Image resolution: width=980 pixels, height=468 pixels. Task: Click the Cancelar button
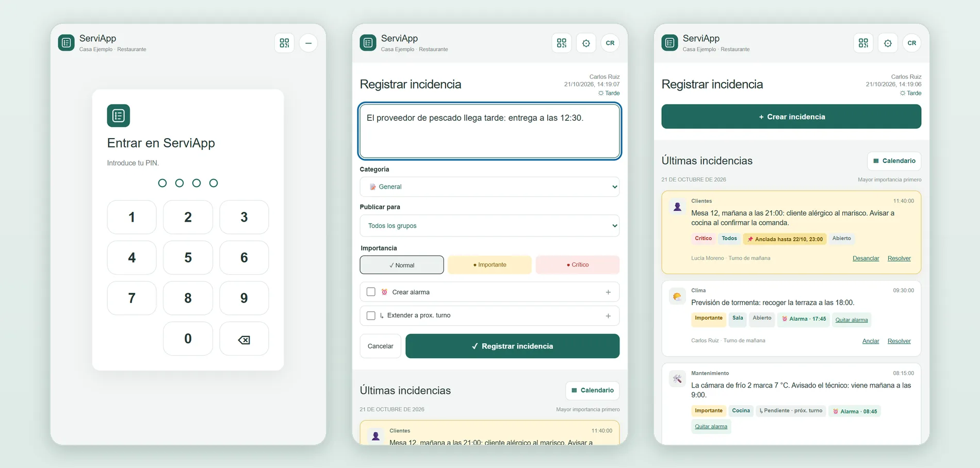pyautogui.click(x=380, y=346)
